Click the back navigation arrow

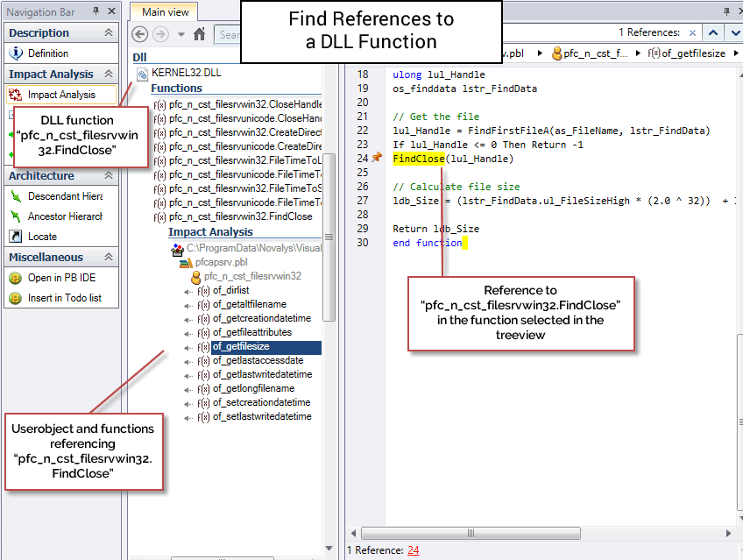(x=139, y=34)
